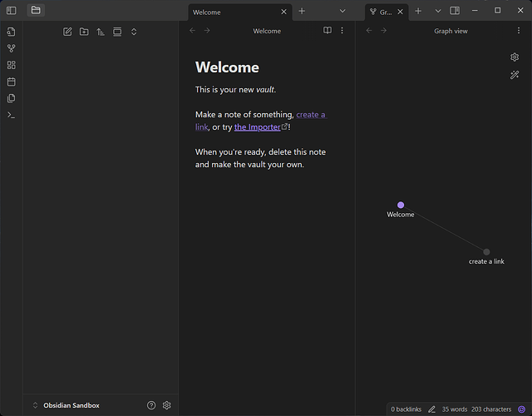Open 'the Importer' external link
Screen dimensions: 532x416
[x=258, y=127]
